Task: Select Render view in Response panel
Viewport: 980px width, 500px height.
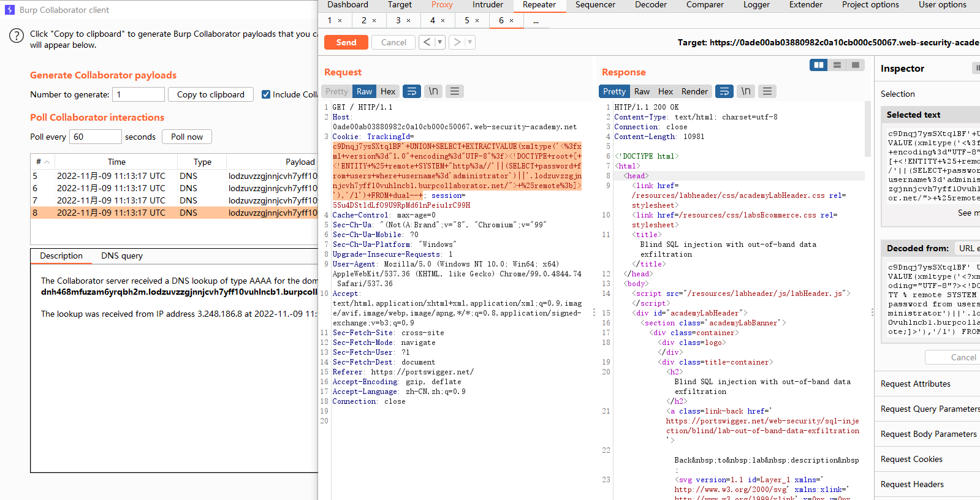Action: pyautogui.click(x=694, y=91)
